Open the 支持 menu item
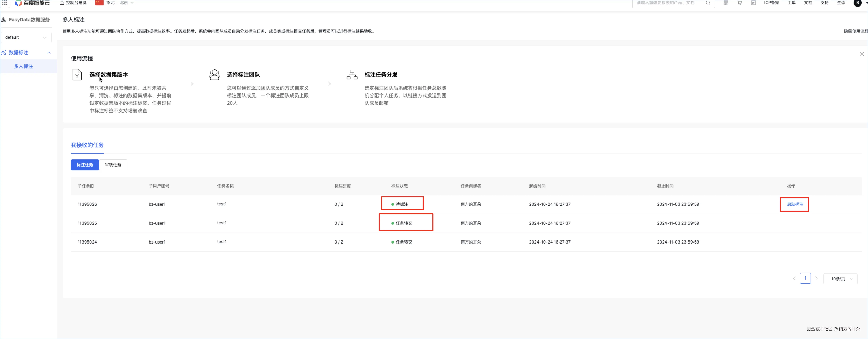The width and height of the screenshot is (868, 339). pos(824,3)
